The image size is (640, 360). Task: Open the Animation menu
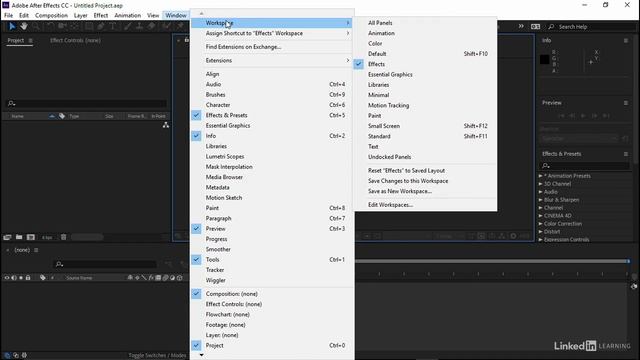click(x=127, y=16)
